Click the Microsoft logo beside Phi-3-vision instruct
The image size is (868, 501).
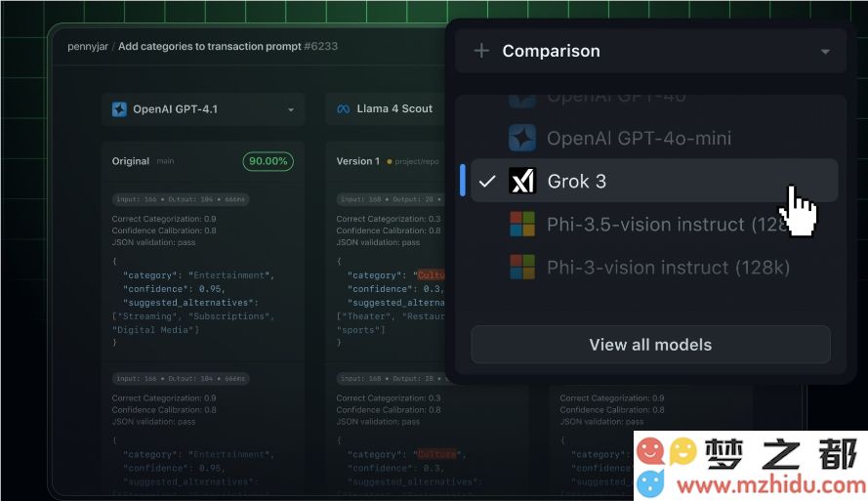(522, 268)
